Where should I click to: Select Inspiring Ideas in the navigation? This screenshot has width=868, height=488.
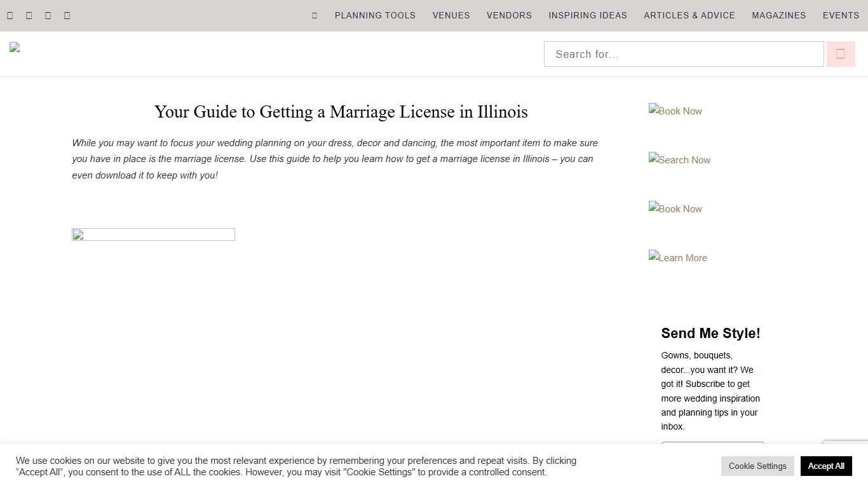(x=588, y=15)
